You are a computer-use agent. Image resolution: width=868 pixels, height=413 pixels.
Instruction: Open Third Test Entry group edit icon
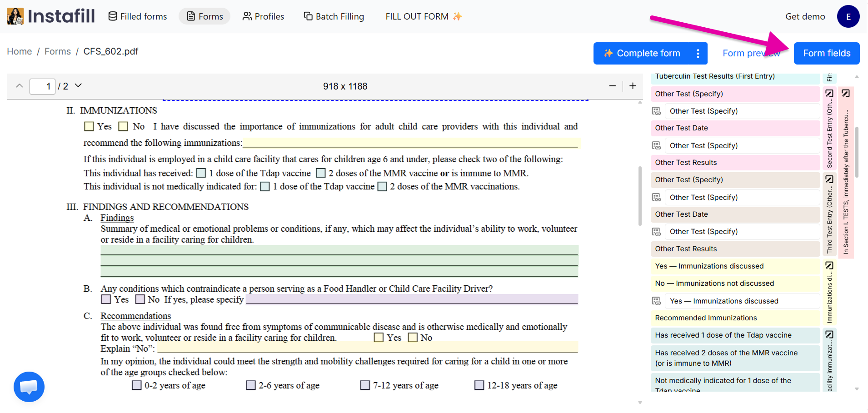point(829,179)
